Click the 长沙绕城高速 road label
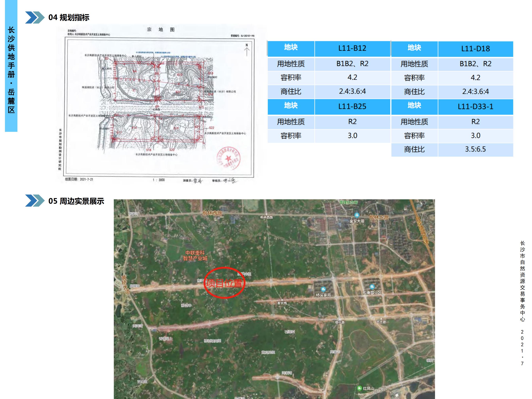Viewport: 532px width, 399px height. (422, 230)
